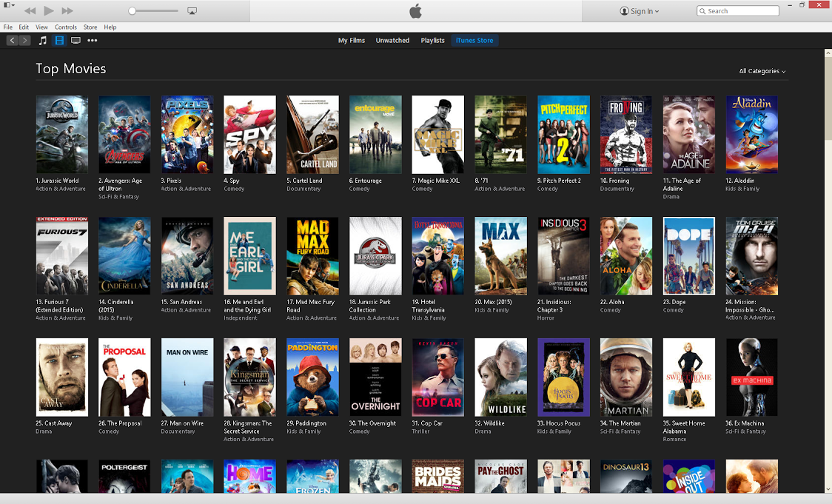Open the Jurassic World poster

tap(62, 135)
